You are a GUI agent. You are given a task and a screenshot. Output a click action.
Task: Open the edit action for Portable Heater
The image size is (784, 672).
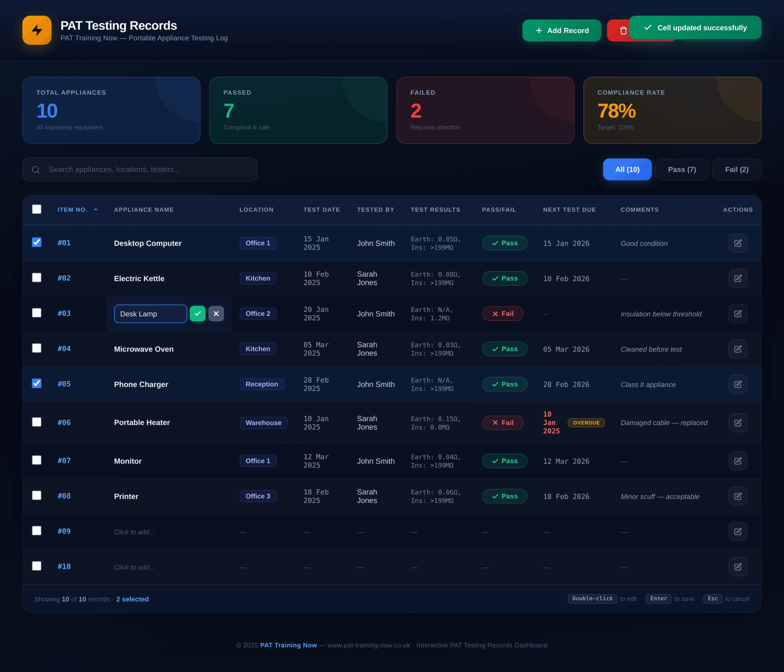(737, 423)
